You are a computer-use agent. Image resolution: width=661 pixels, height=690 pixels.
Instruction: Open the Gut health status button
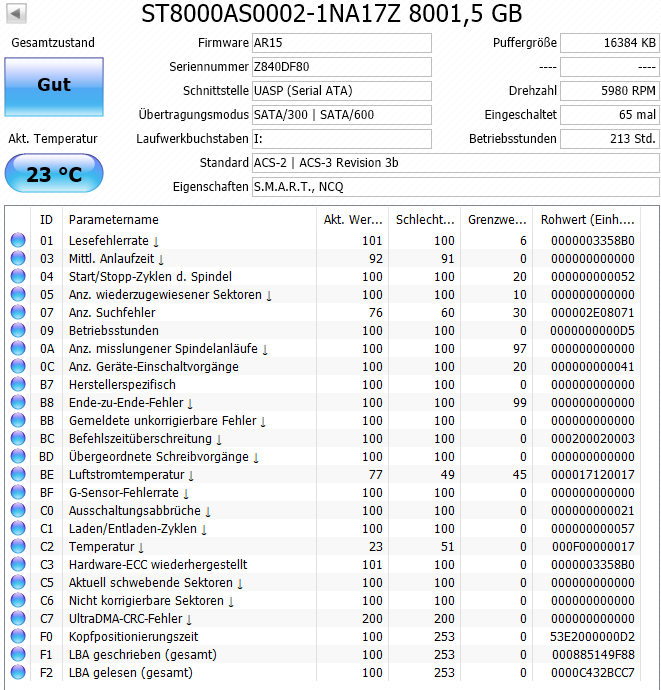coord(54,87)
